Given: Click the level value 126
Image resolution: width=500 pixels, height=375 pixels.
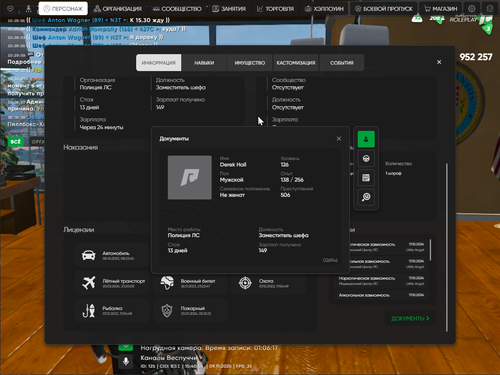Looking at the screenshot, I should coord(285,165).
